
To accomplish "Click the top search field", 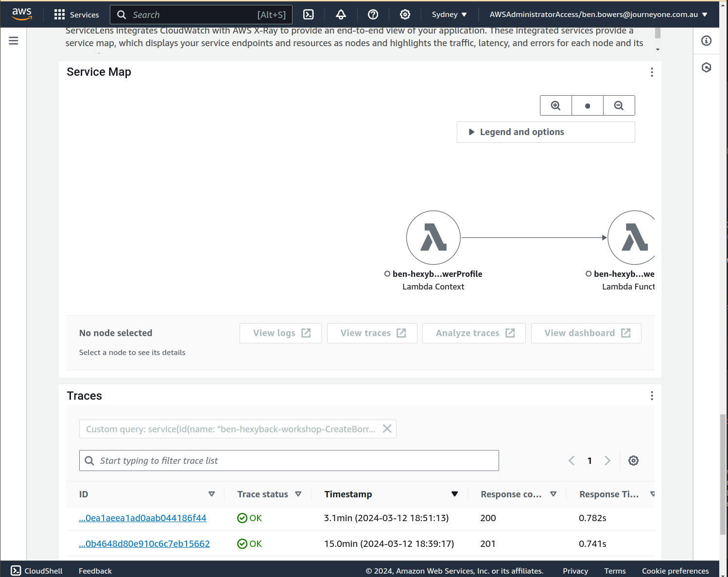I will point(201,15).
